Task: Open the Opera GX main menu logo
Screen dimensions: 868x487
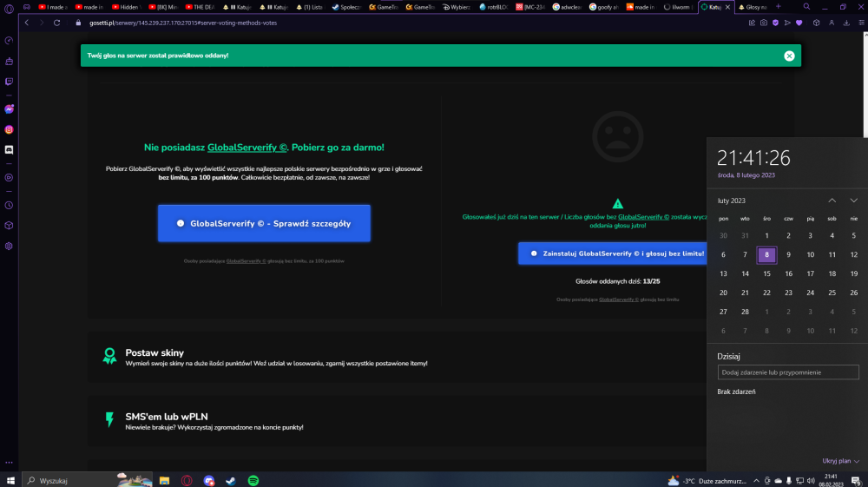Action: tap(9, 8)
